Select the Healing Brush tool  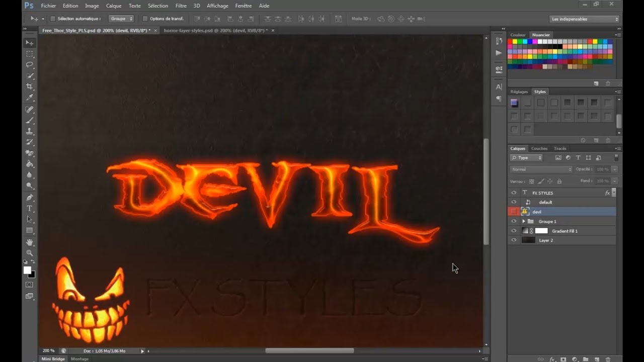tap(30, 109)
